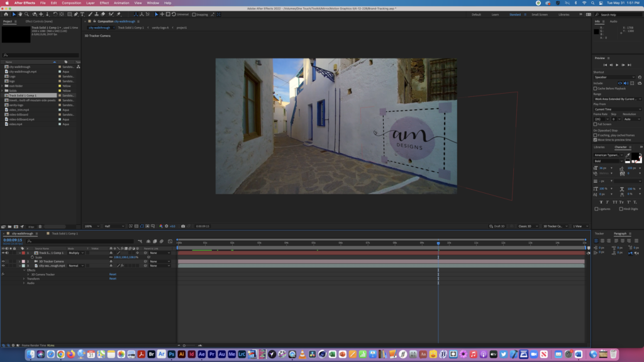Viewport: 644px width, 362px height.
Task: Open the Layer menu
Action: pos(91,3)
